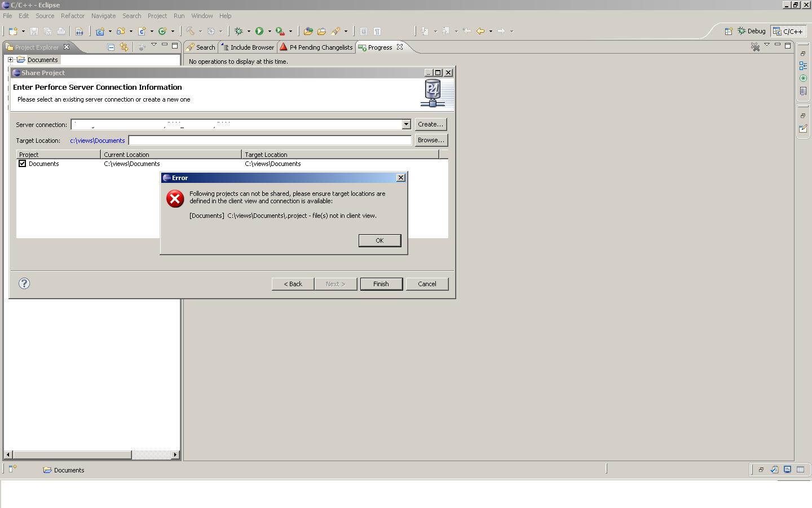This screenshot has height=508, width=812.
Task: Click New C/C++ Project toolbar icon
Action: [100, 31]
